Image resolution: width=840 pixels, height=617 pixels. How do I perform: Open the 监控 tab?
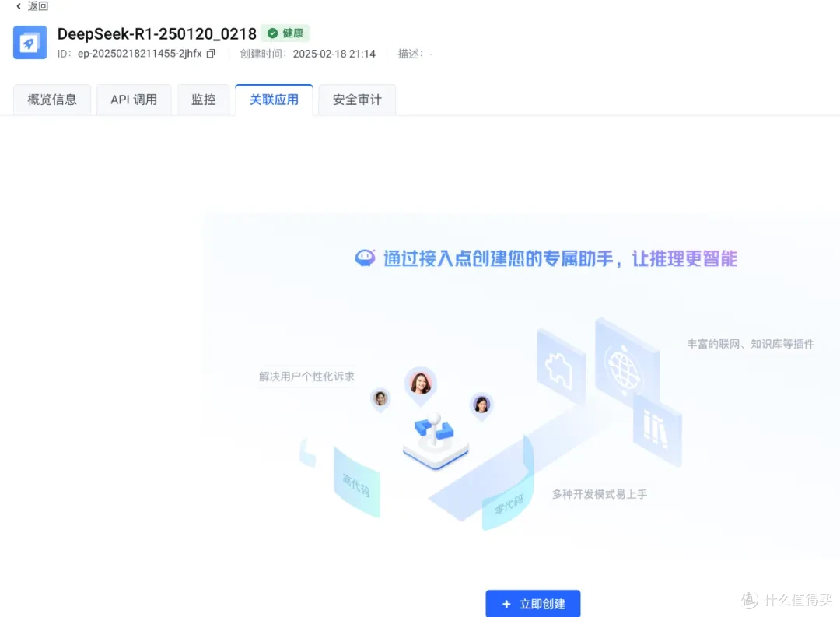pyautogui.click(x=204, y=100)
